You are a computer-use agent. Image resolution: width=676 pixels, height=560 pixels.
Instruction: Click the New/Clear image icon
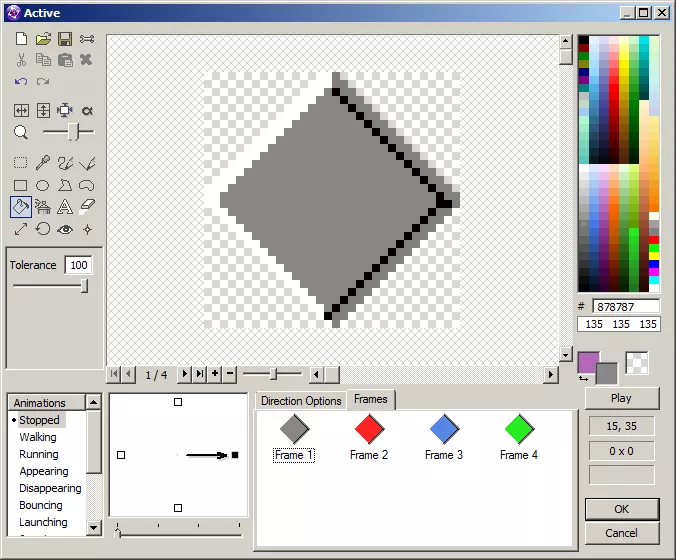tap(21, 39)
